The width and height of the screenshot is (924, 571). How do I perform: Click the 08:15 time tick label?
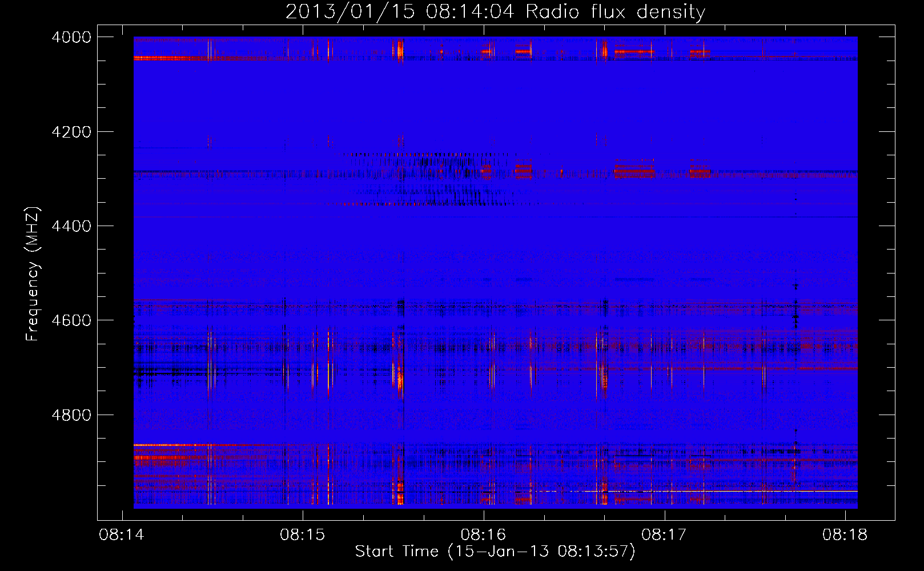click(303, 535)
